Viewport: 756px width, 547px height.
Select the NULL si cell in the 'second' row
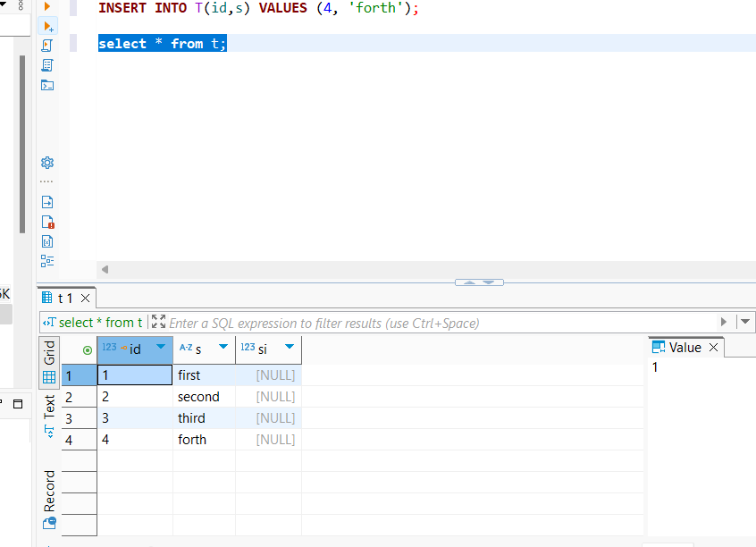pos(269,397)
